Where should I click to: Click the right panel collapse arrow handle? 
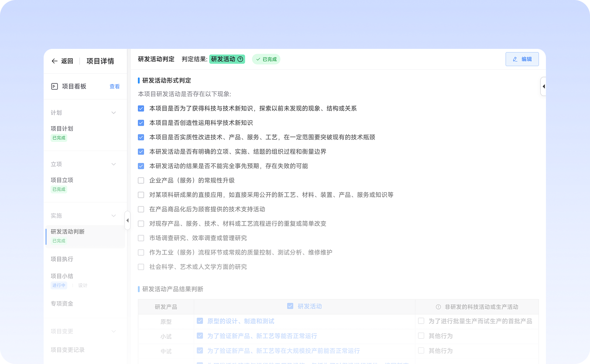pyautogui.click(x=543, y=86)
